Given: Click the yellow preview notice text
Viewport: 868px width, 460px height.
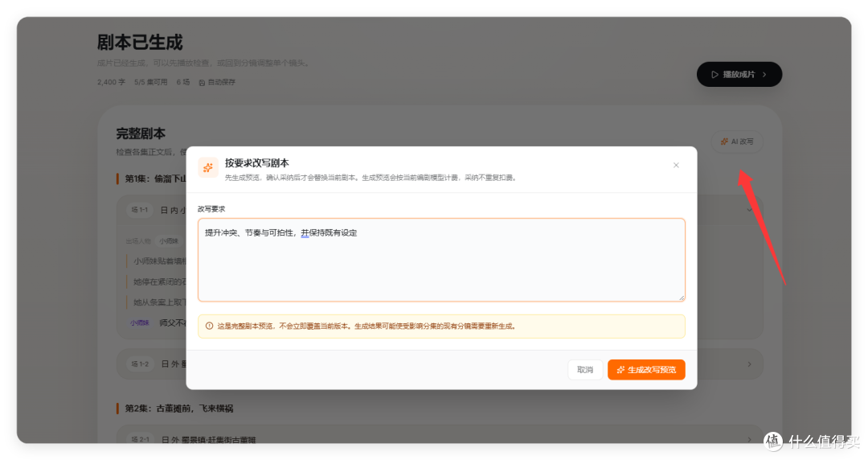Looking at the screenshot, I should [366, 326].
